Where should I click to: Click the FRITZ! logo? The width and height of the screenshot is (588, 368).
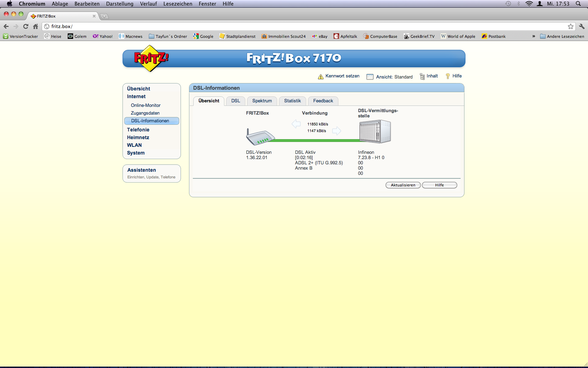coord(151,58)
